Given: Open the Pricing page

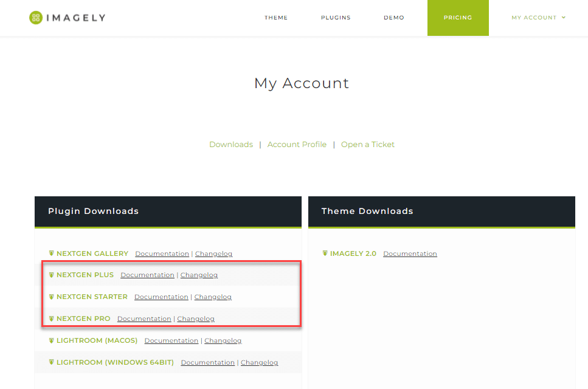Looking at the screenshot, I should pyautogui.click(x=458, y=18).
